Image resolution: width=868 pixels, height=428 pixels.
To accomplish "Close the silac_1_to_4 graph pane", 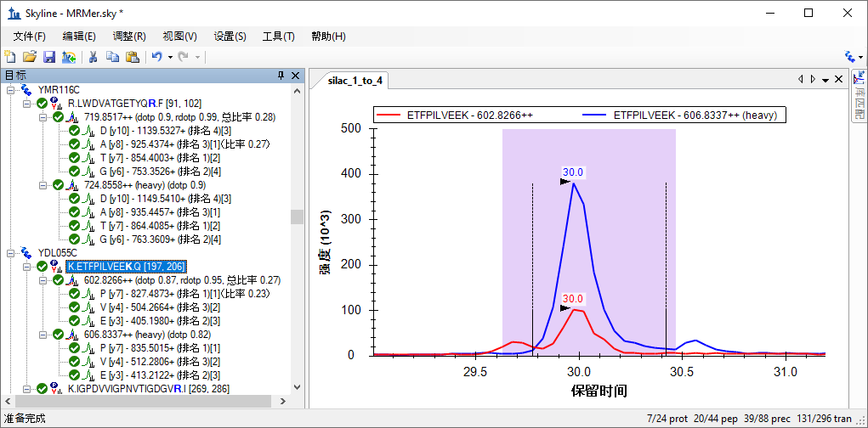I will point(838,80).
